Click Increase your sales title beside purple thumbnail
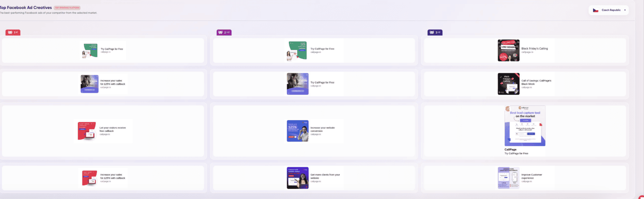Viewport: 644px width, 199px height. click(x=113, y=82)
